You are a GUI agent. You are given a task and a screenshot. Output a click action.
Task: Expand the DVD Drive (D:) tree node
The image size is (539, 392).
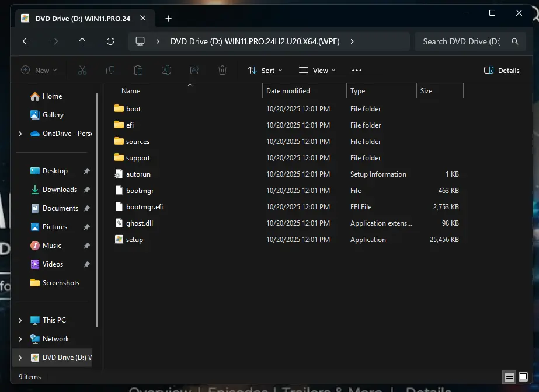click(x=20, y=358)
